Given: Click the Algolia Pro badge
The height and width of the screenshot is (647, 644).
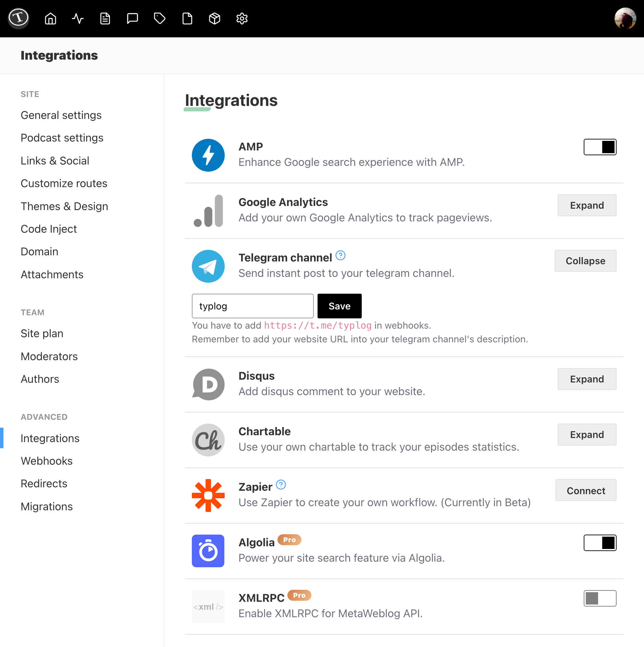Looking at the screenshot, I should pos(289,540).
